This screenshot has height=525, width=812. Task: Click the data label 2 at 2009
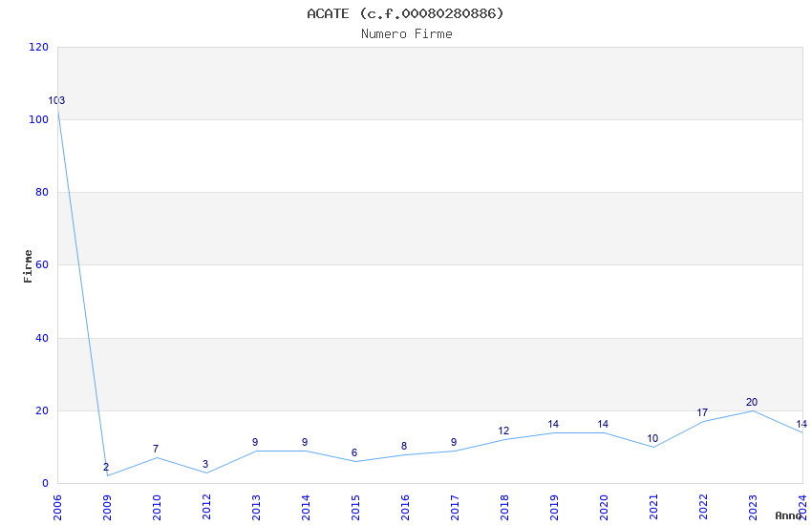(x=106, y=467)
